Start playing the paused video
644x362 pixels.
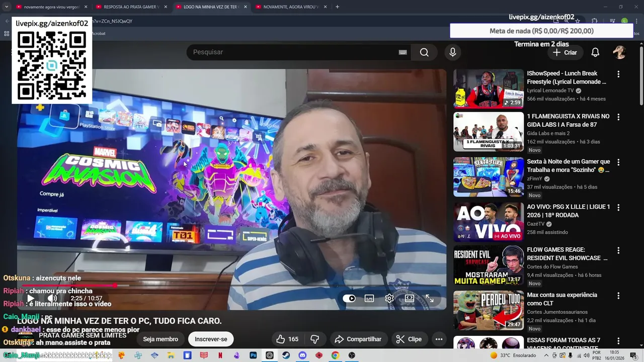[x=31, y=298]
